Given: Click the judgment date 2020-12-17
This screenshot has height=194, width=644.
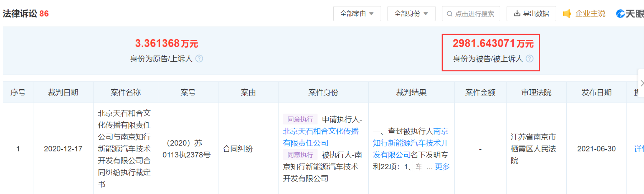Looking at the screenshot, I should click(63, 149).
